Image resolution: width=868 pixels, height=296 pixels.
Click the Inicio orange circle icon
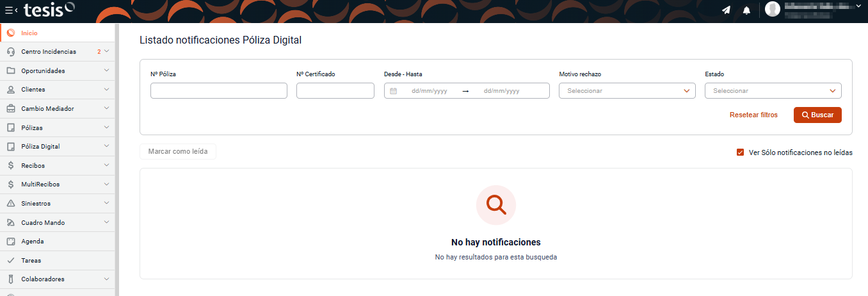11,33
